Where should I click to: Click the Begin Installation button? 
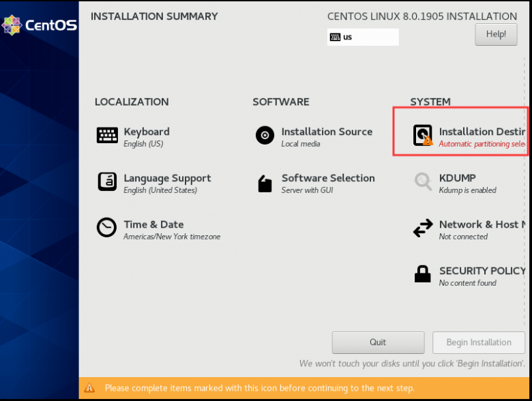(x=479, y=342)
